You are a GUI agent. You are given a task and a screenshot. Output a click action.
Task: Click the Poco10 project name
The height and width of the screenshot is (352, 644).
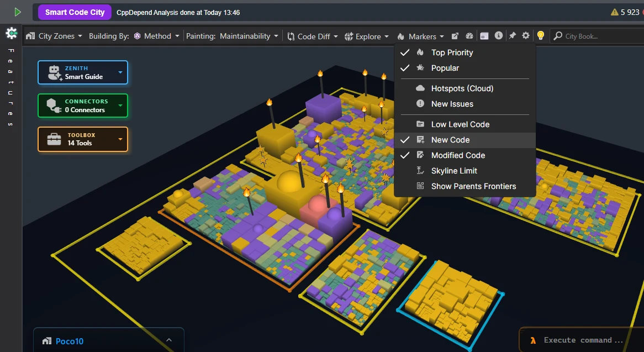[x=70, y=342]
